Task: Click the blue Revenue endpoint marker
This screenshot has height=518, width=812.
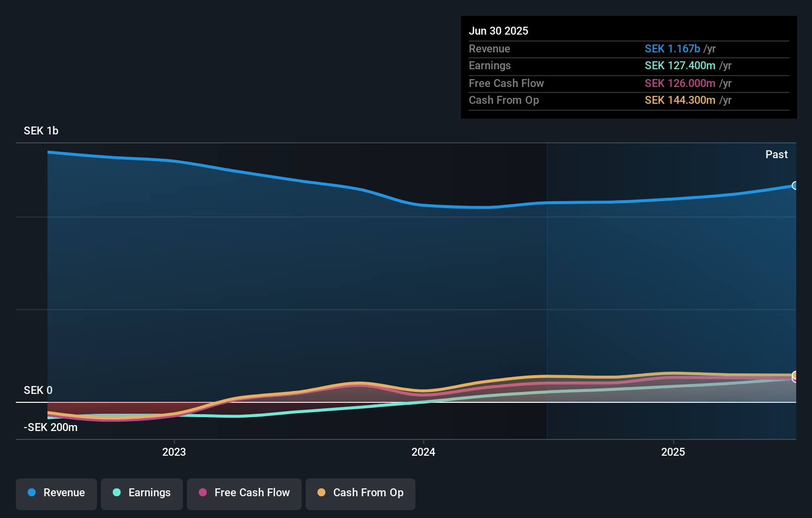Action: tap(795, 185)
